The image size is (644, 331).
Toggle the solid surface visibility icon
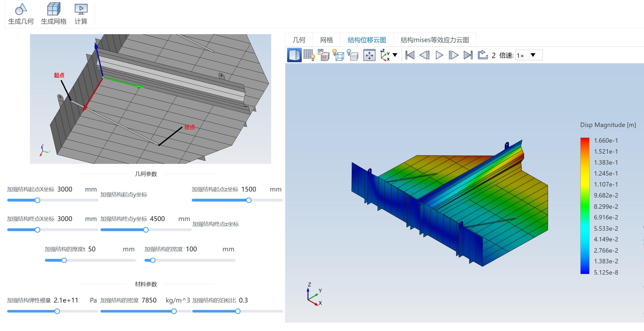click(353, 55)
